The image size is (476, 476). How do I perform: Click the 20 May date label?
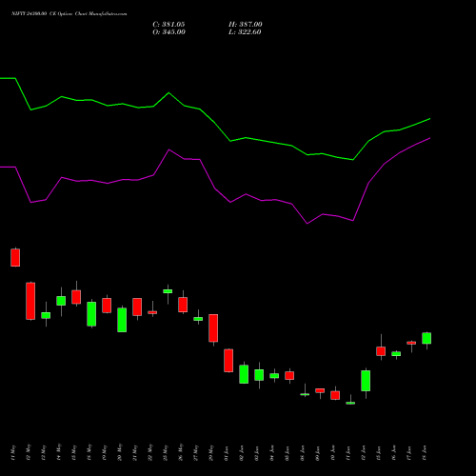pyautogui.click(x=120, y=453)
